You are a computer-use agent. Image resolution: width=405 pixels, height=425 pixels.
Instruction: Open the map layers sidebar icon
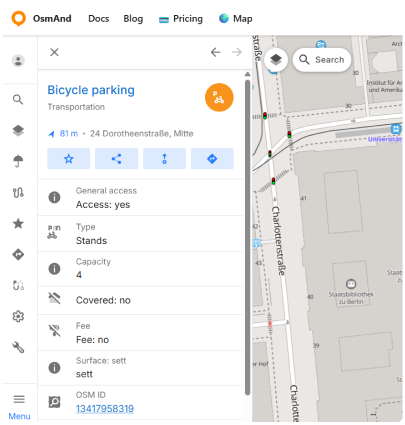click(18, 130)
